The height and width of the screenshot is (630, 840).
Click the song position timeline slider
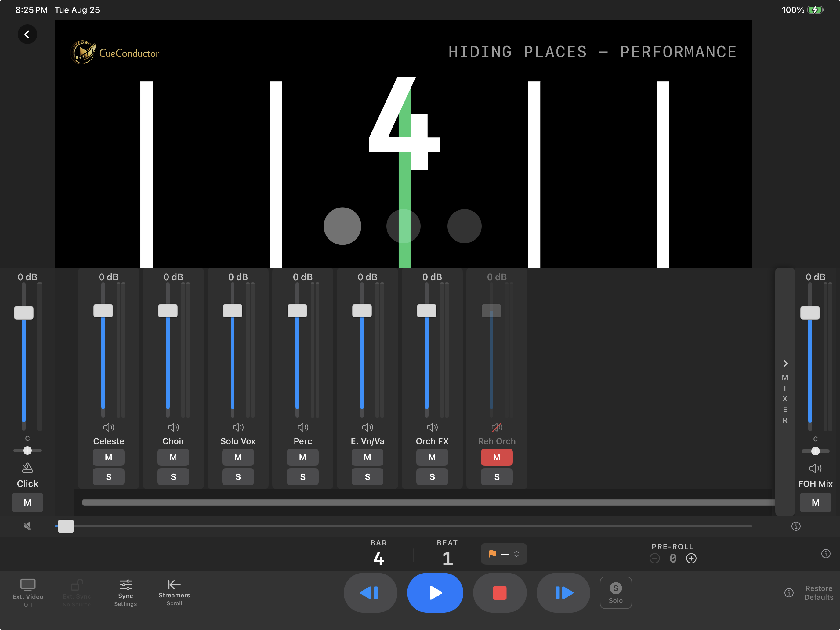404,526
